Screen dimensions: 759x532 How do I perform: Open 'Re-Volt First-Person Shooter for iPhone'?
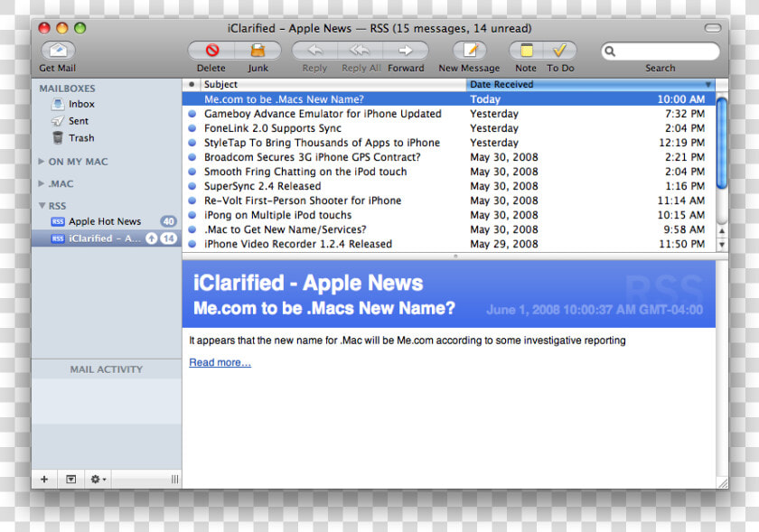[x=449, y=201]
